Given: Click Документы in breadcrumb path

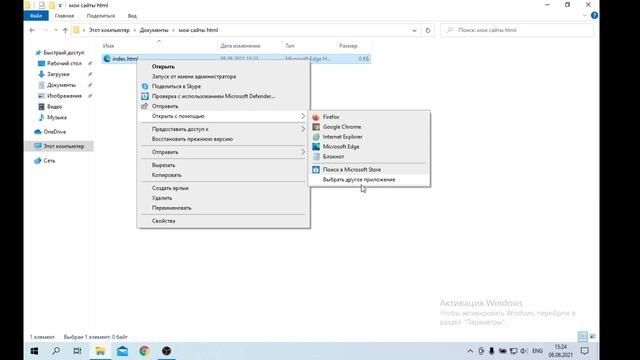Looking at the screenshot, I should pos(154,30).
